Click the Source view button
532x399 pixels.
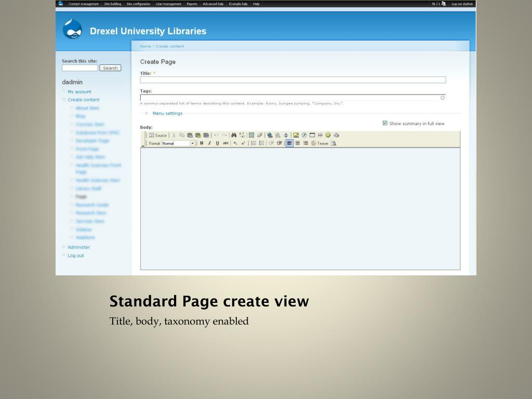tap(158, 135)
